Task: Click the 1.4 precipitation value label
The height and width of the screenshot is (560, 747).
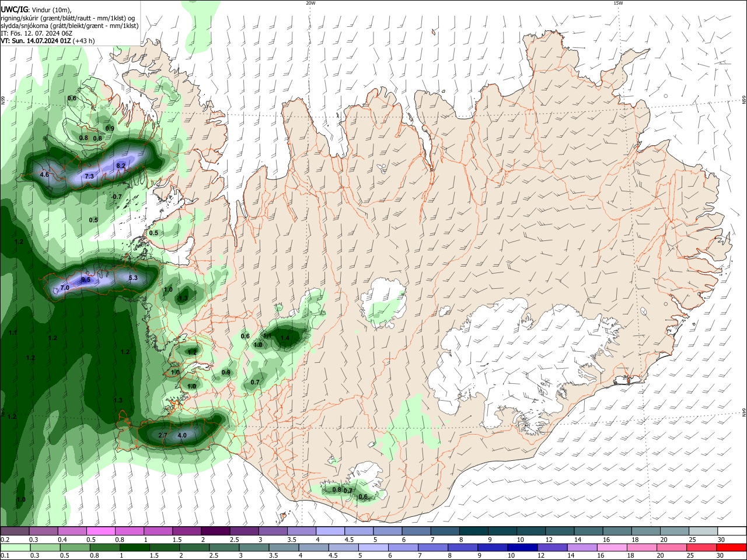Action: [285, 338]
